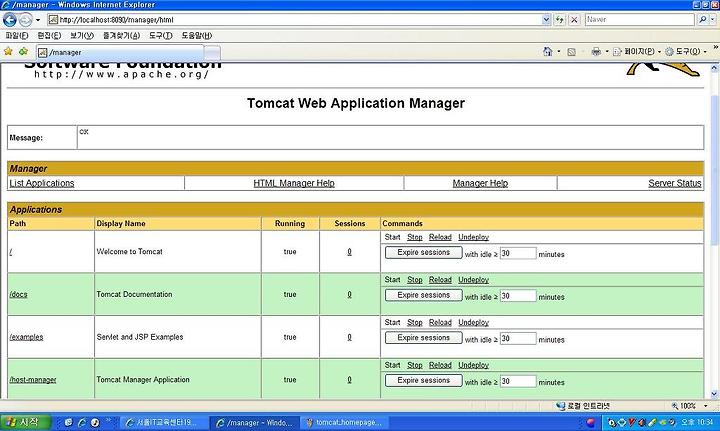Open the 보기(V) menu

pyautogui.click(x=82, y=35)
